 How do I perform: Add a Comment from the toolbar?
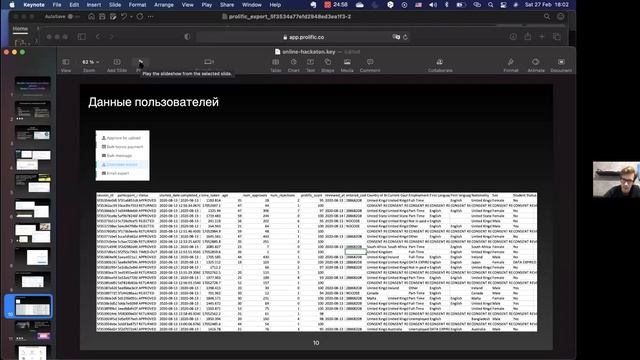click(370, 65)
